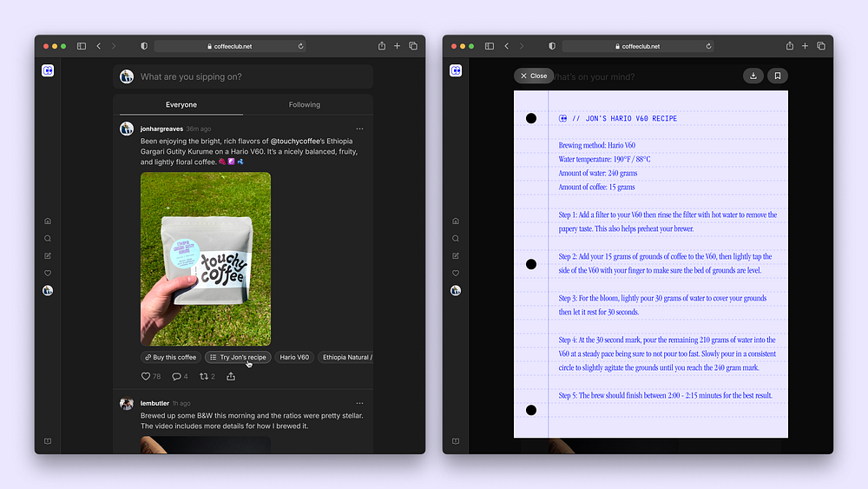868x489 pixels.
Task: Reload the page in left Safari window
Action: 300,46
